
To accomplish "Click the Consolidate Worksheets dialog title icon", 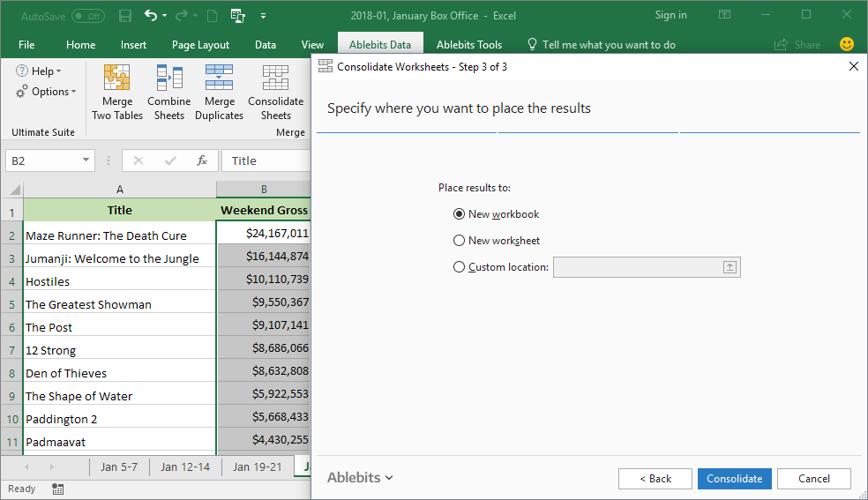I will tap(325, 66).
